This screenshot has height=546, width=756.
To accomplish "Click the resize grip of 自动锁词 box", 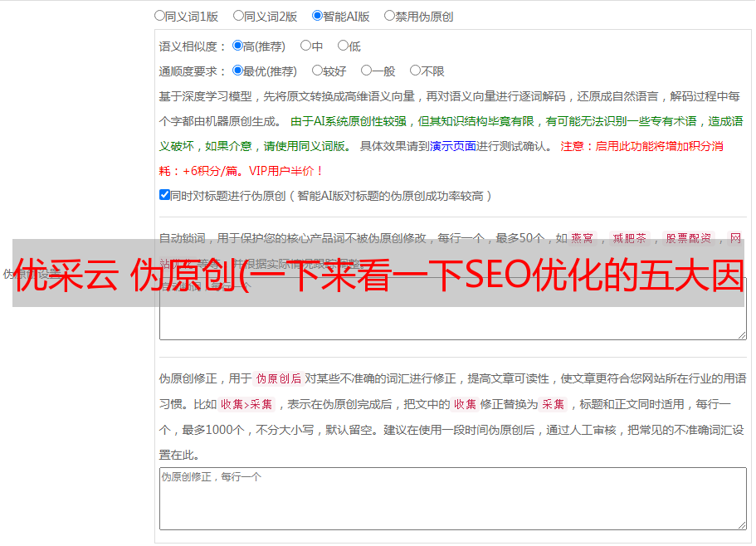I will (742, 335).
